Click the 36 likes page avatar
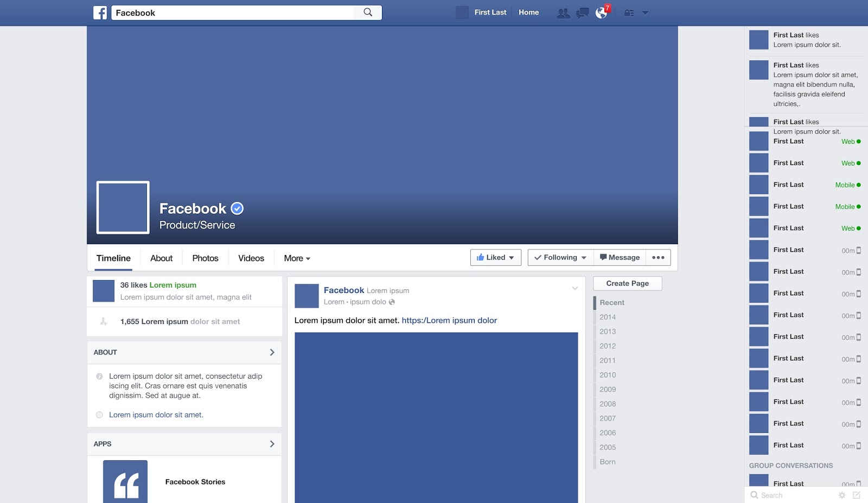Screen dimensions: 868x503 pos(104,291)
